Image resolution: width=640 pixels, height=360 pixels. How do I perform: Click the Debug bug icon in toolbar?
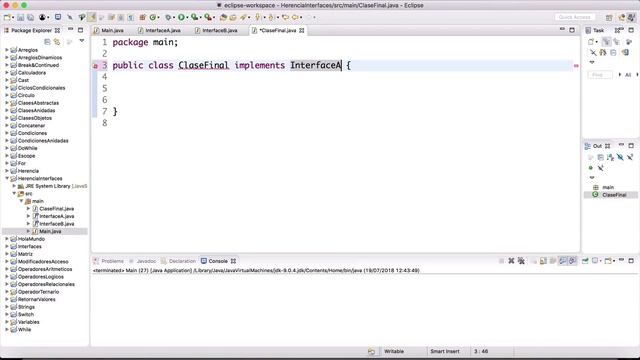coord(168,18)
